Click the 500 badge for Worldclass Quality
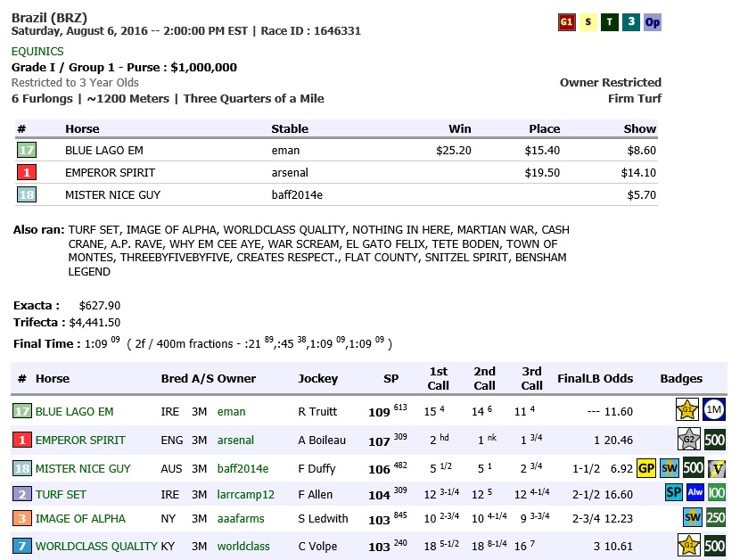748x560 pixels. (715, 545)
